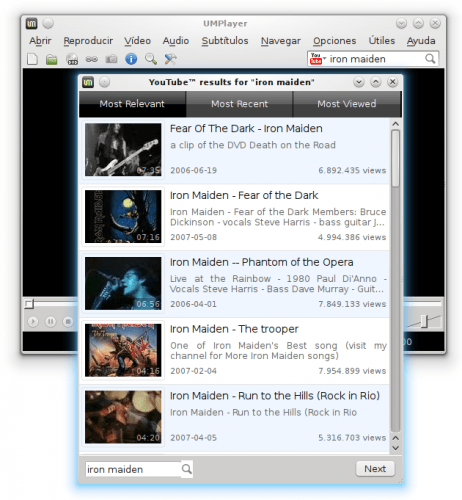Select title 'Iron Maiden - Run to the Hills (Rock in Rio)'
The image size is (462, 500).
coord(275,396)
